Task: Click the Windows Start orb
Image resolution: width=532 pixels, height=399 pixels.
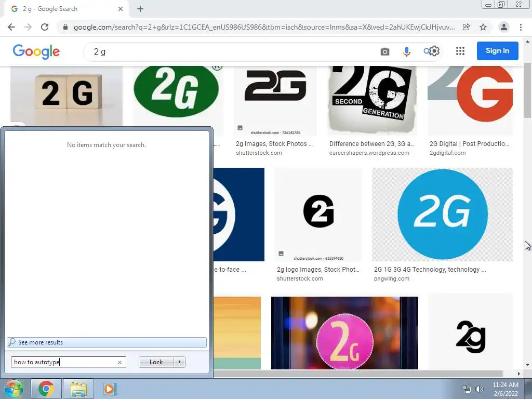Action: click(14, 389)
